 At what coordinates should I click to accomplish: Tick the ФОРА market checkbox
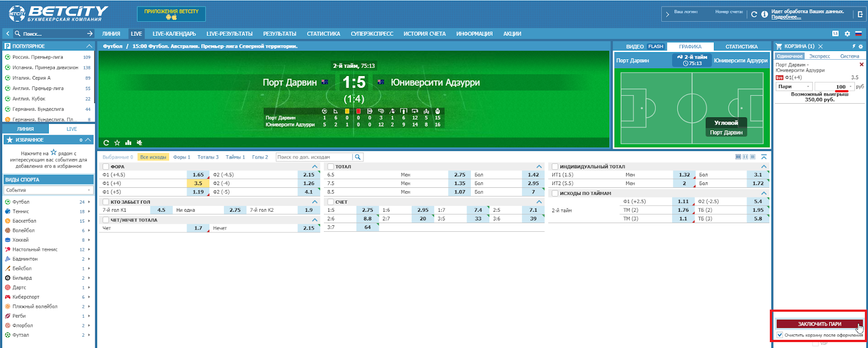pos(106,167)
